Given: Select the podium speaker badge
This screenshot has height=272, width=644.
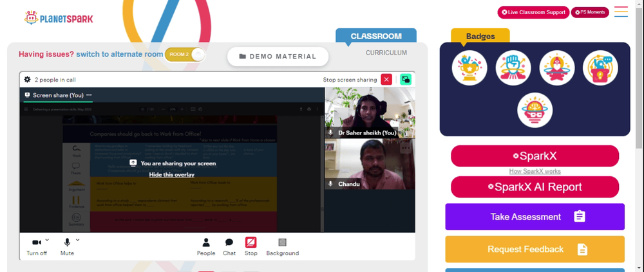Looking at the screenshot, I should point(600,68).
